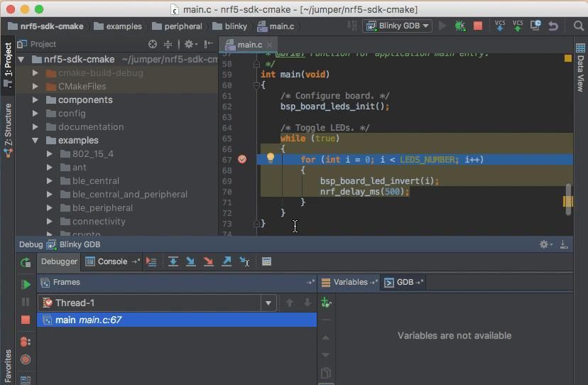Open Search Everywhere magnifier icon
Viewport: 588px width, 385px height.
coord(578,26)
